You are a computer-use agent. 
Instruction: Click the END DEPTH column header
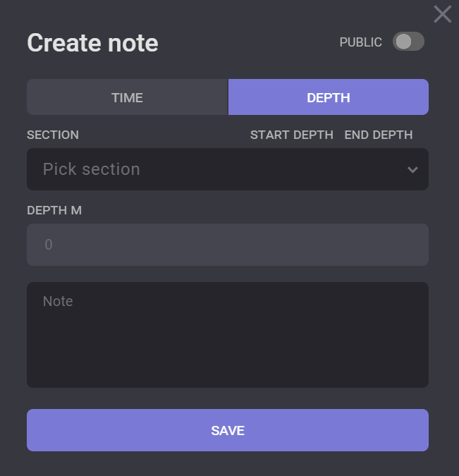coord(378,135)
